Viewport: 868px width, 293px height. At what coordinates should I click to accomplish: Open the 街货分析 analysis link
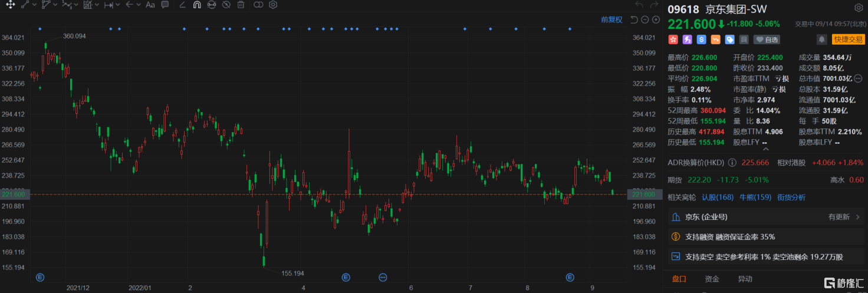pyautogui.click(x=791, y=197)
